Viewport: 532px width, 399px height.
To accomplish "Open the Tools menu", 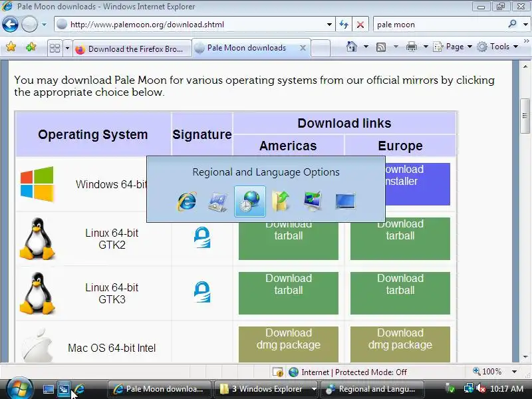I will pyautogui.click(x=497, y=47).
